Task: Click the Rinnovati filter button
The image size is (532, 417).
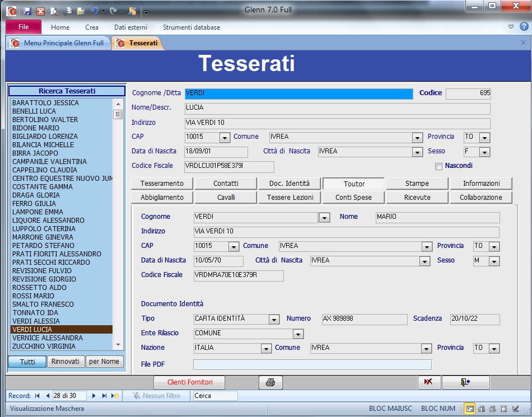Action: [66, 362]
